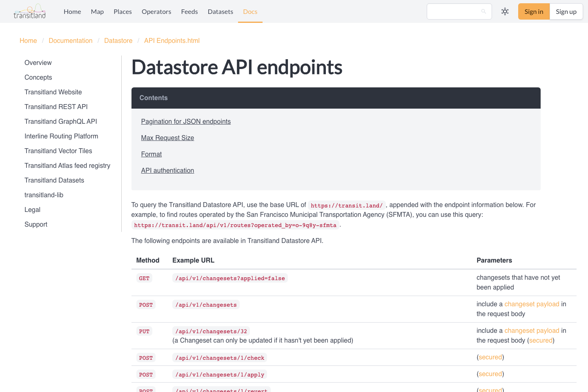Viewport: 588px width, 392px height.
Task: Click Sign in button
Action: 534,11
